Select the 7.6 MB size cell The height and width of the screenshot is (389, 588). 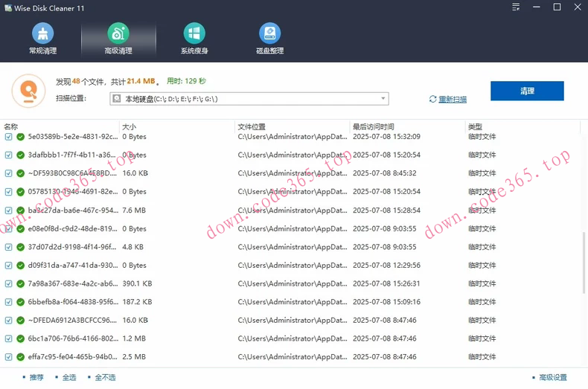pyautogui.click(x=134, y=210)
